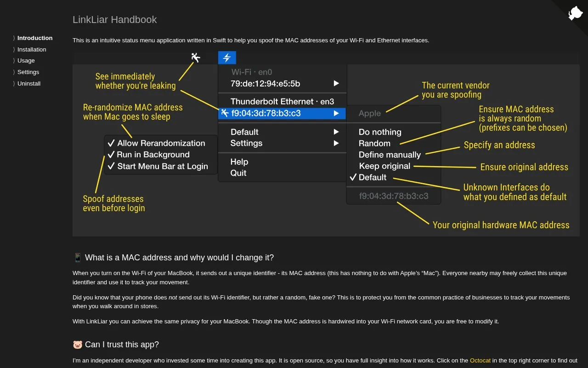This screenshot has height=368, width=588.
Task: Click the "Can I trust this app?" heading
Action: (x=116, y=345)
